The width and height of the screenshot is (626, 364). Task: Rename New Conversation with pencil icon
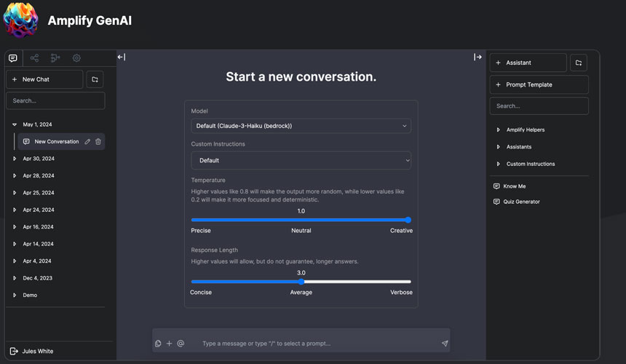87,142
